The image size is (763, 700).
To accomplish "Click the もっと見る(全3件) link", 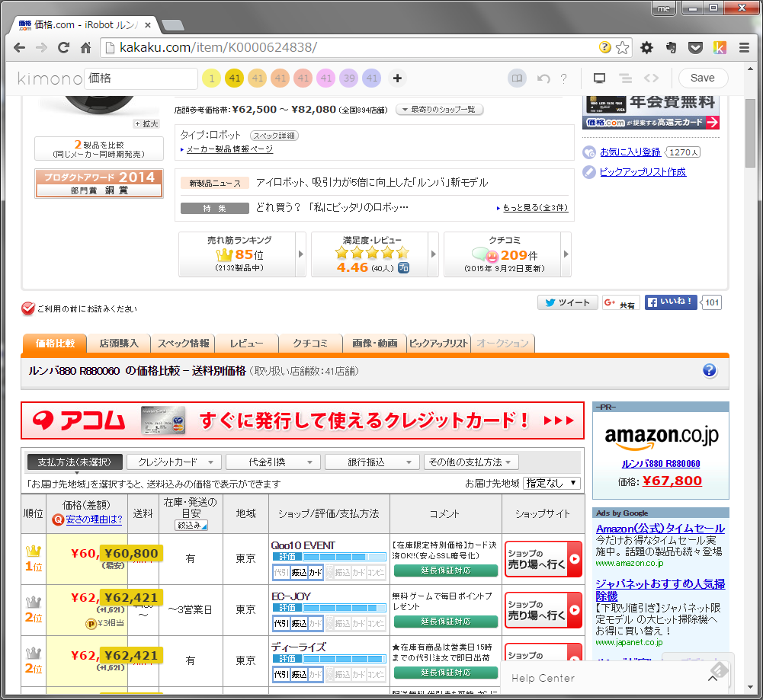I will click(535, 208).
